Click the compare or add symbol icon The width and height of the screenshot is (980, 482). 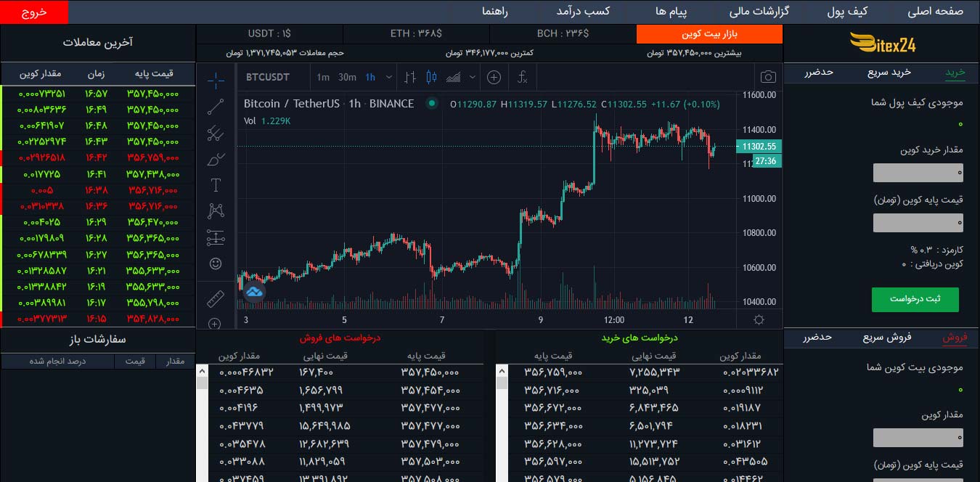(494, 77)
